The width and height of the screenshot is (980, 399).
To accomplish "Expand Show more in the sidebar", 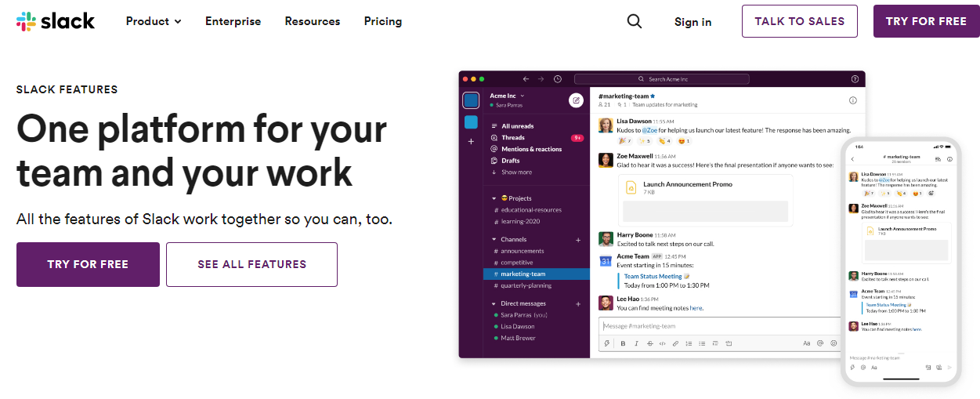I will (x=512, y=172).
